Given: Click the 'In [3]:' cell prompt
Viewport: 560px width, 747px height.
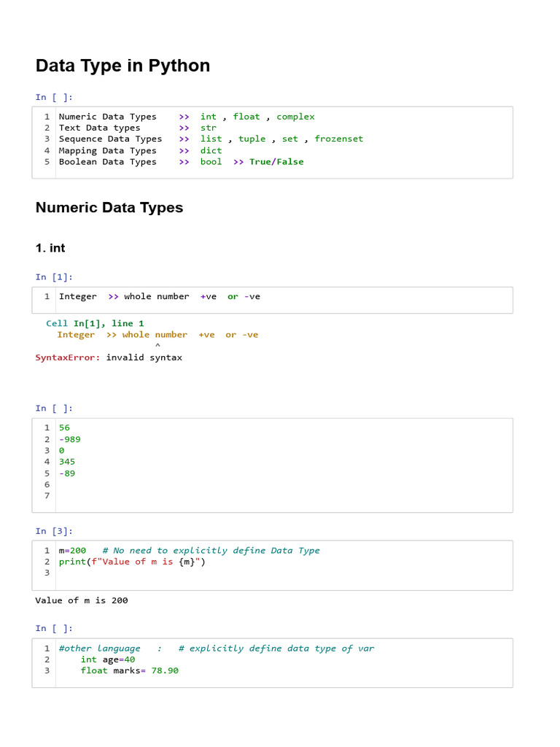Looking at the screenshot, I should tap(54, 531).
